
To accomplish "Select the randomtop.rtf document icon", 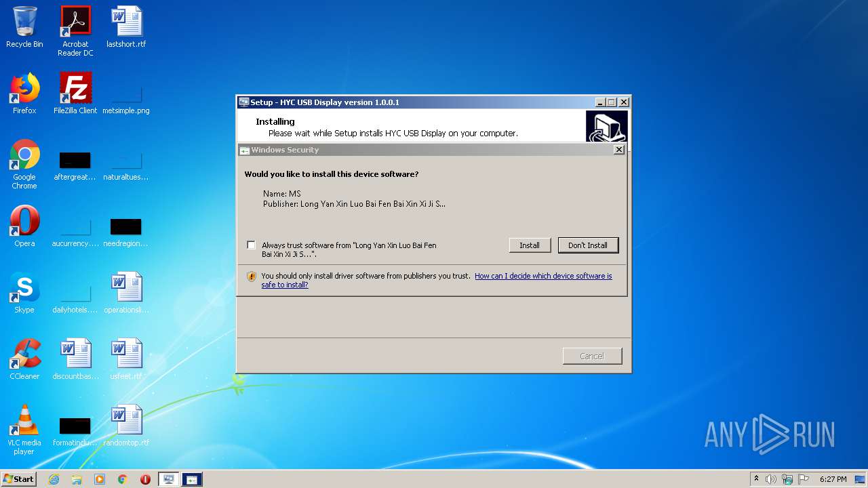I will click(126, 426).
